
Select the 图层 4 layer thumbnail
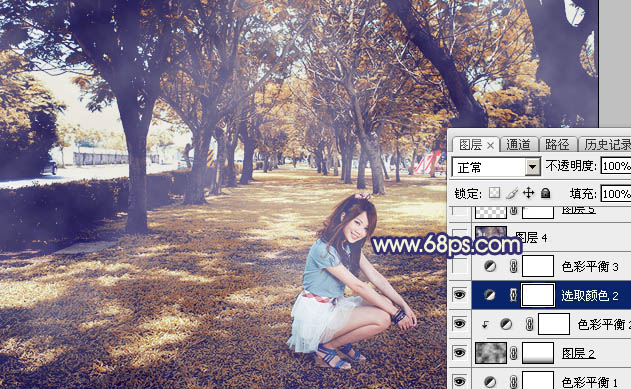(491, 236)
